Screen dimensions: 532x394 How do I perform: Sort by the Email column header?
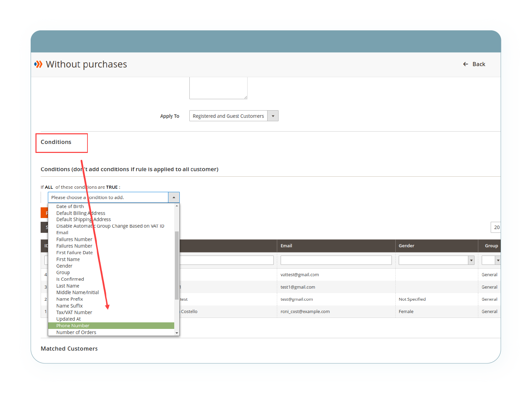point(286,246)
